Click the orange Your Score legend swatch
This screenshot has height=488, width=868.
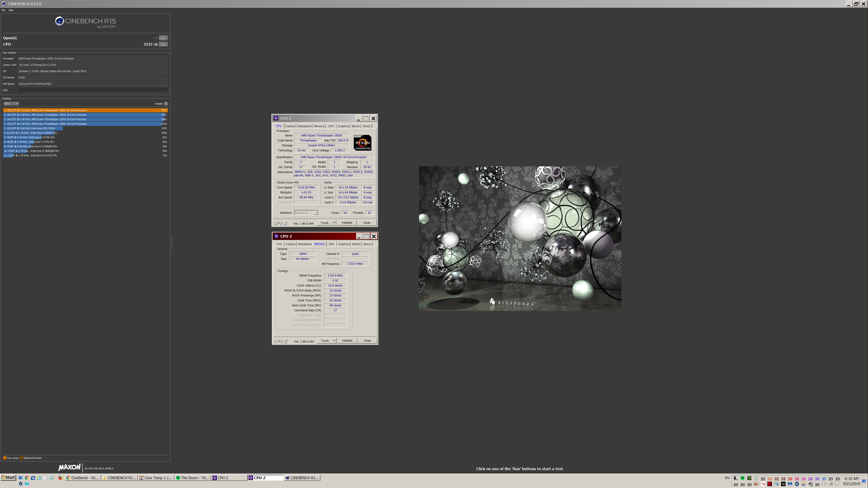5,458
